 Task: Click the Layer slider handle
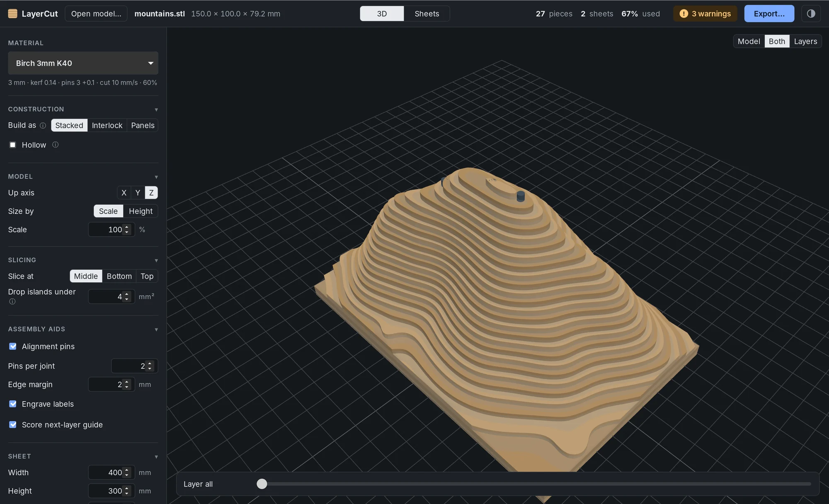(x=262, y=484)
